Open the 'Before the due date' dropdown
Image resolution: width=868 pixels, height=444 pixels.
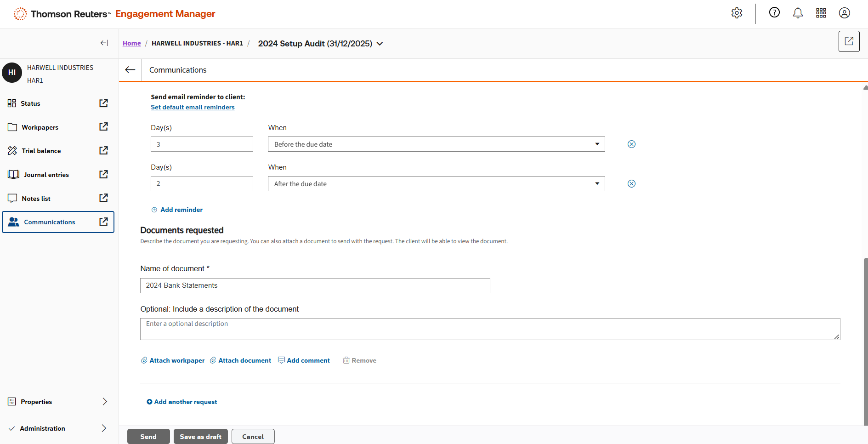point(436,144)
